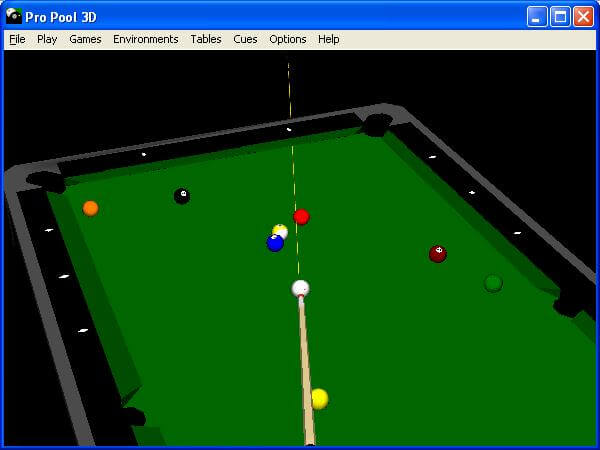This screenshot has height=450, width=600.
Task: Open the Play menu
Action: tap(47, 39)
